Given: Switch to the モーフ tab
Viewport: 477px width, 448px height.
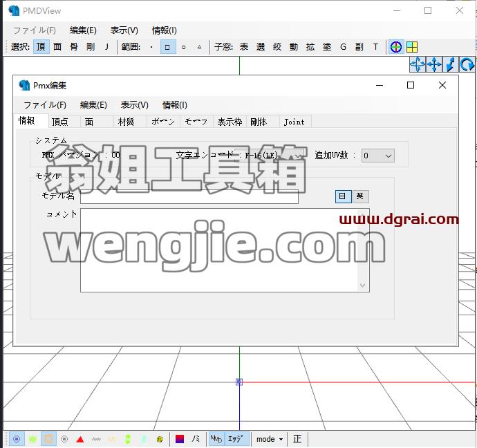Looking at the screenshot, I should pyautogui.click(x=197, y=122).
